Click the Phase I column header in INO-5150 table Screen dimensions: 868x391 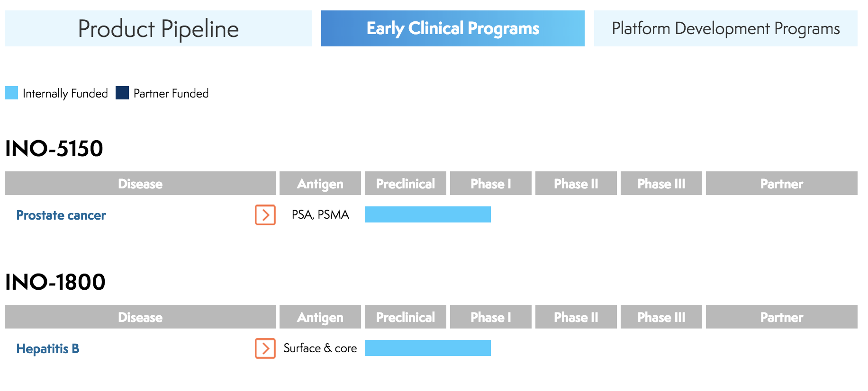pyautogui.click(x=490, y=184)
